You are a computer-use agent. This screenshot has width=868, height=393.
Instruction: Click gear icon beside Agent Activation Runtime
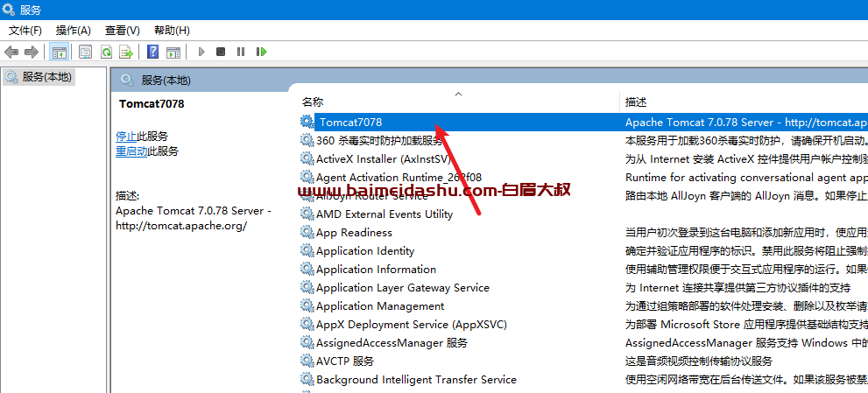(x=307, y=177)
